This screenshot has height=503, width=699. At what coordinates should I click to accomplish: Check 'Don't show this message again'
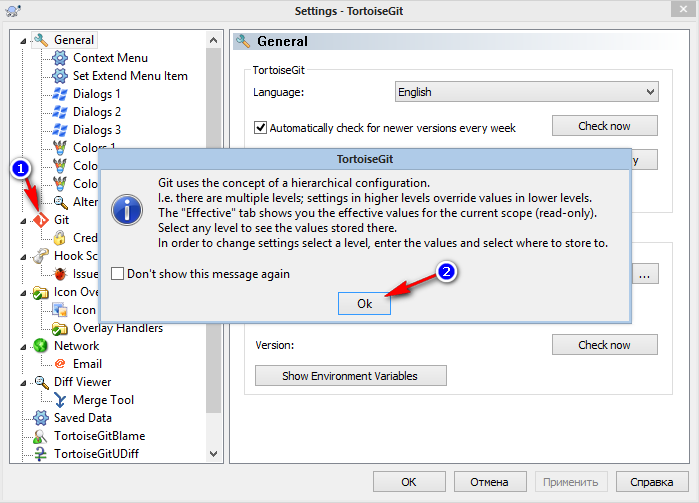click(118, 273)
